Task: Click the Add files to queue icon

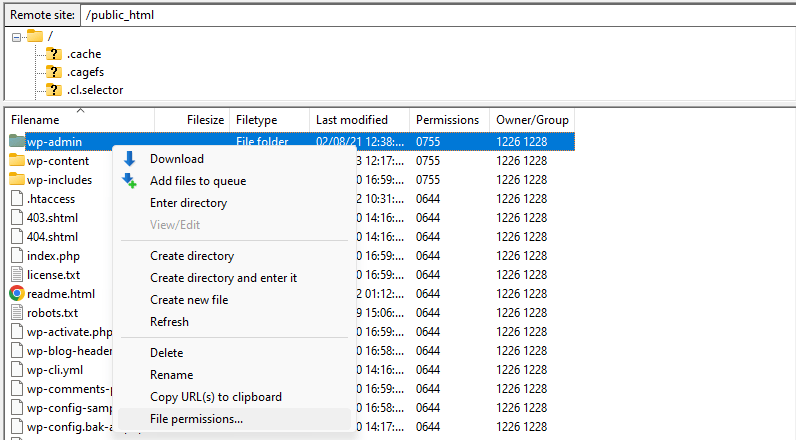Action: coord(129,181)
